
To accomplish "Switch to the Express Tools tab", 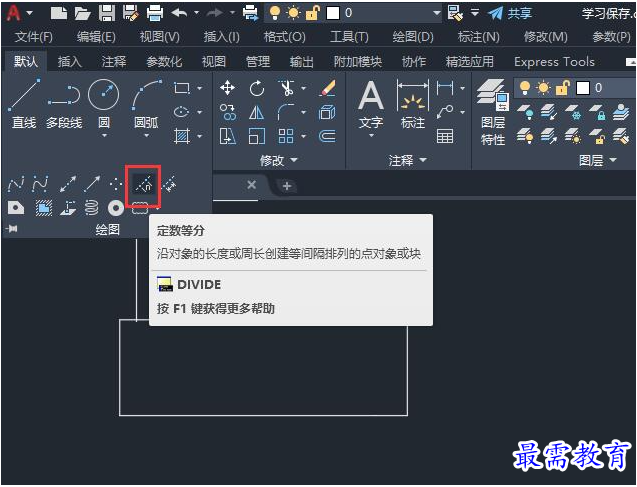I will pos(554,62).
